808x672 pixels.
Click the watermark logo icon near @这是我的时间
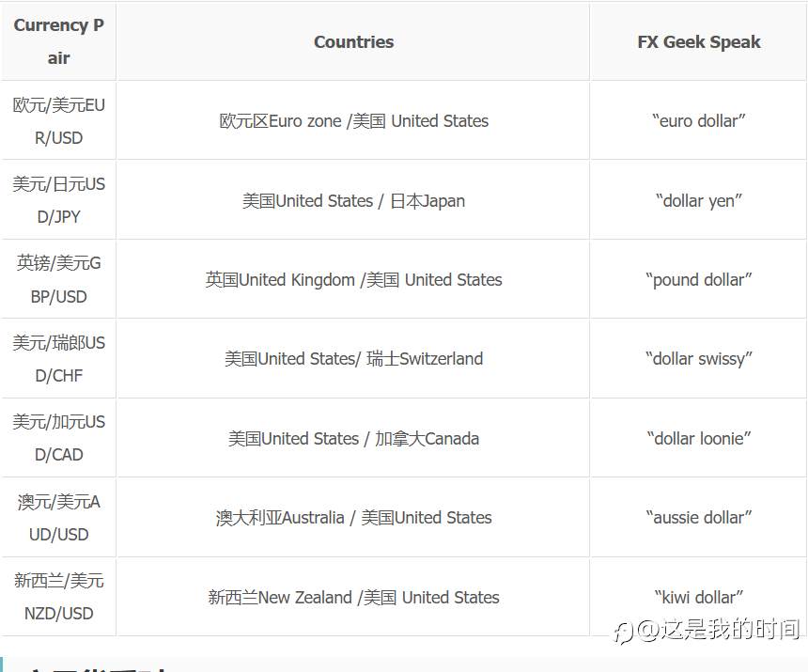[x=623, y=633]
